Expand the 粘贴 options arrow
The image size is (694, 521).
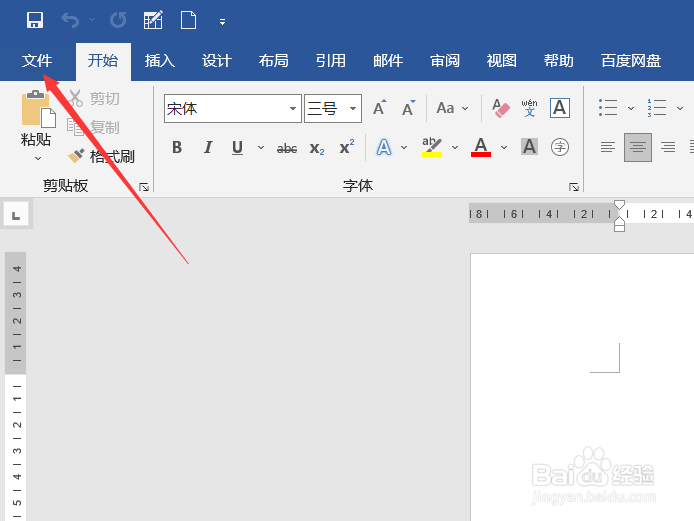pos(38,158)
